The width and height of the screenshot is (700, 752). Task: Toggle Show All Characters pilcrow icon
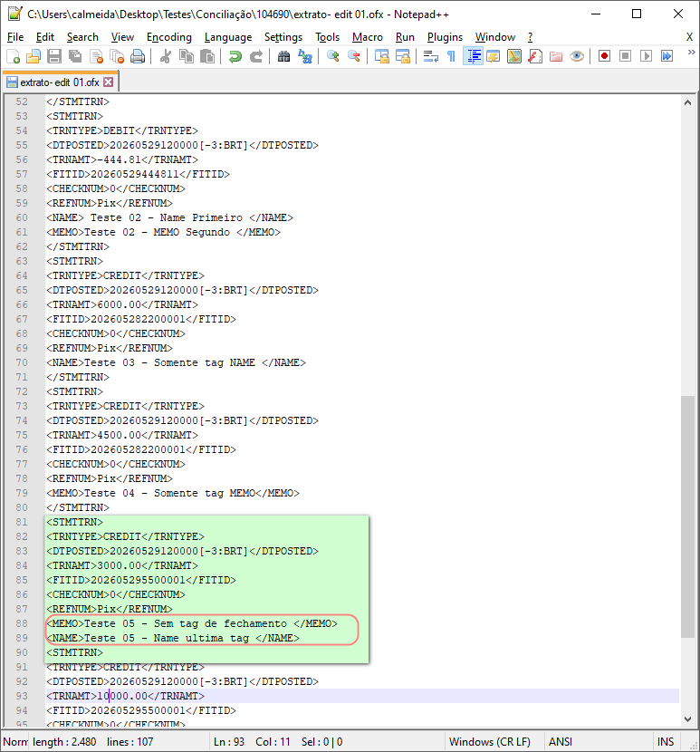click(x=451, y=56)
